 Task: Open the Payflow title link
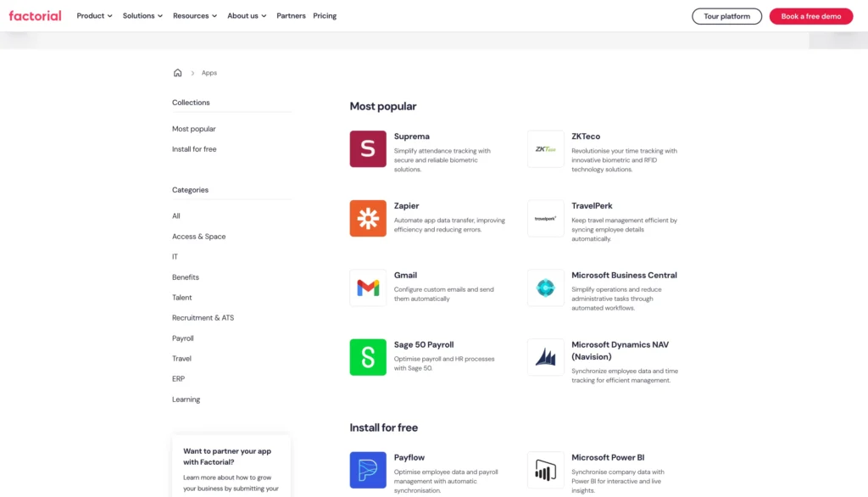coord(409,458)
